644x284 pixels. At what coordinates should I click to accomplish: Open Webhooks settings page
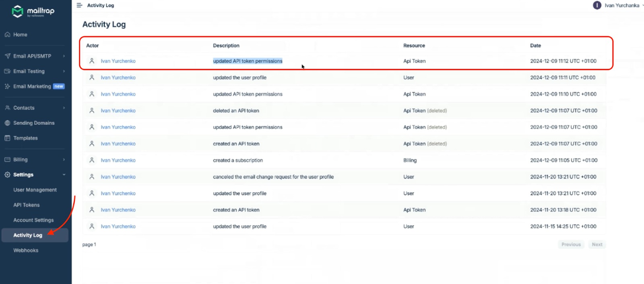(26, 251)
